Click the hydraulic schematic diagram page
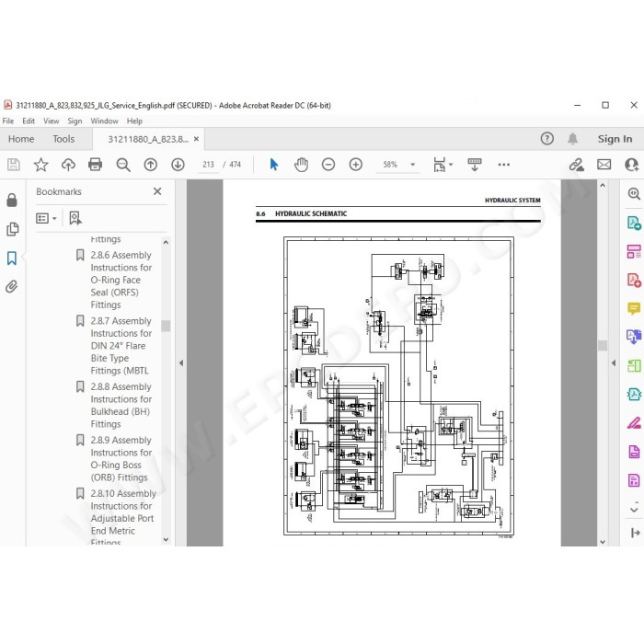 click(398, 386)
